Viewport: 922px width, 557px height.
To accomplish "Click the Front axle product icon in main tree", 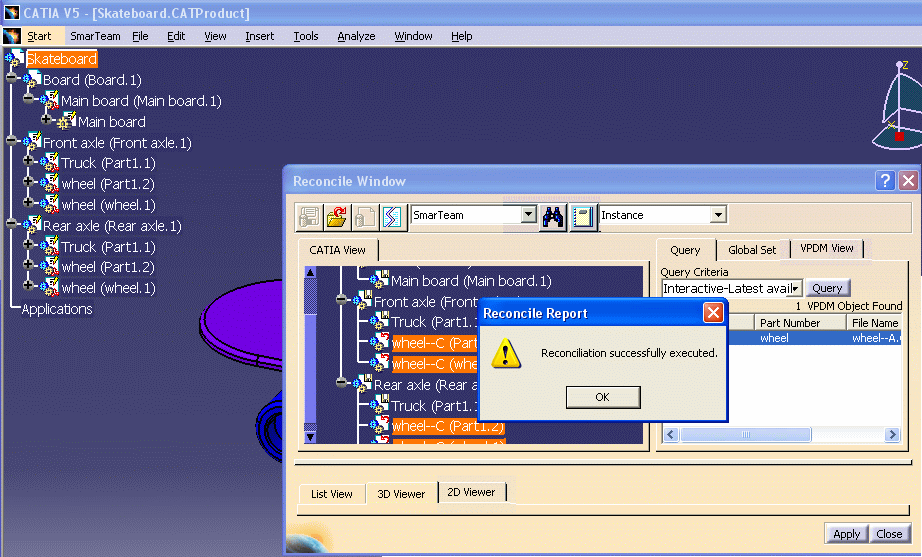I will pos(32,143).
